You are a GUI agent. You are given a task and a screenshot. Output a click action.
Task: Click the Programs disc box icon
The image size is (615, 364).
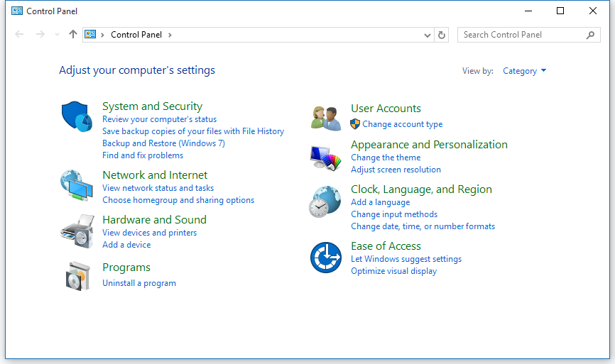point(77,275)
